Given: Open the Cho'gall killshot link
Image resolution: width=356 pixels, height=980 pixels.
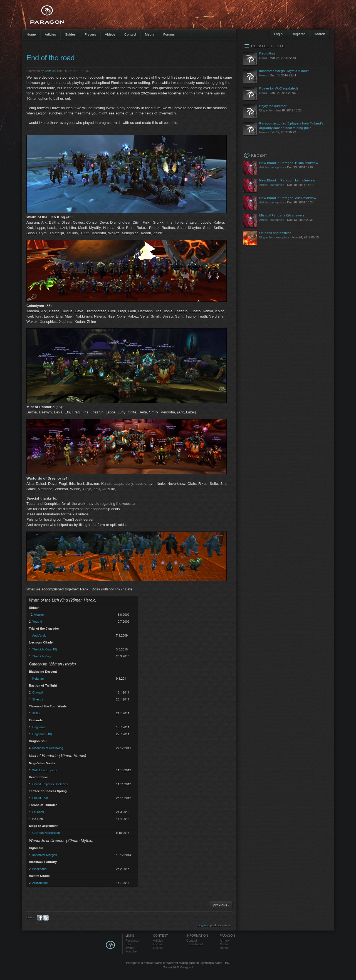Looking at the screenshot, I should (x=38, y=692).
